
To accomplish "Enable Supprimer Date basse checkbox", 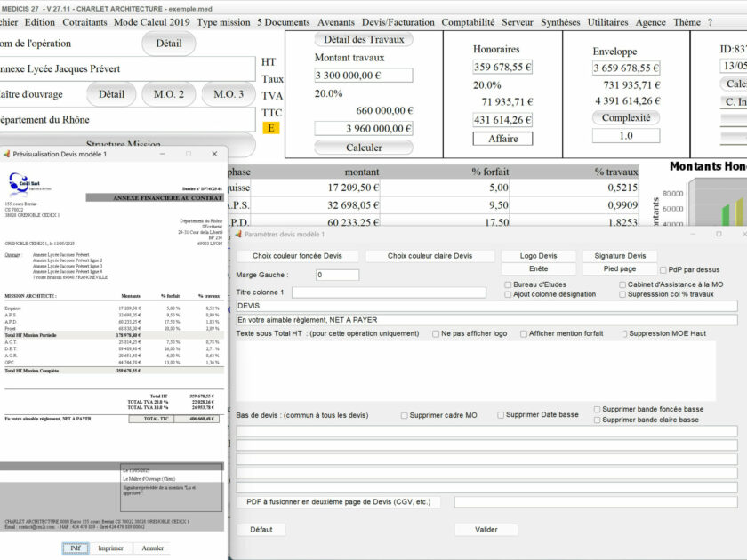I will click(x=500, y=415).
